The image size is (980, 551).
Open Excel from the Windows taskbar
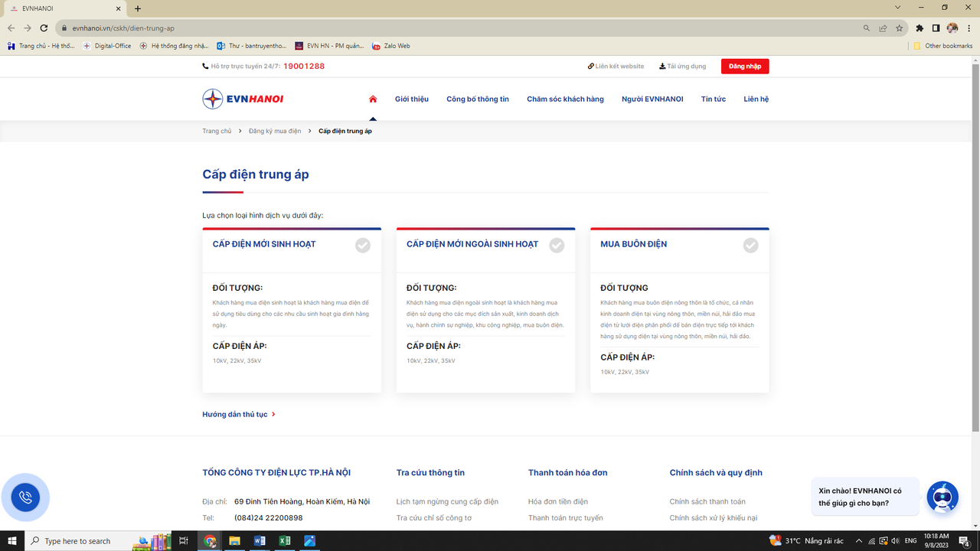284,541
